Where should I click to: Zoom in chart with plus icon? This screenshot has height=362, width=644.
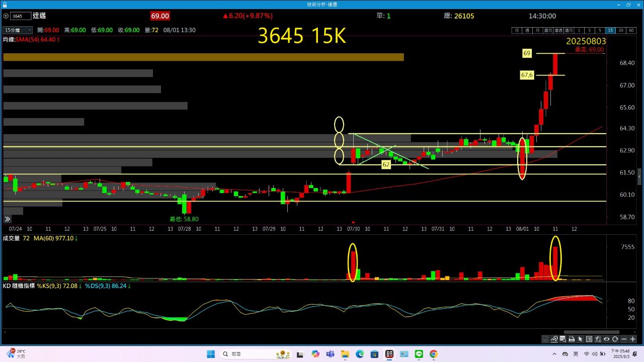click(632, 339)
